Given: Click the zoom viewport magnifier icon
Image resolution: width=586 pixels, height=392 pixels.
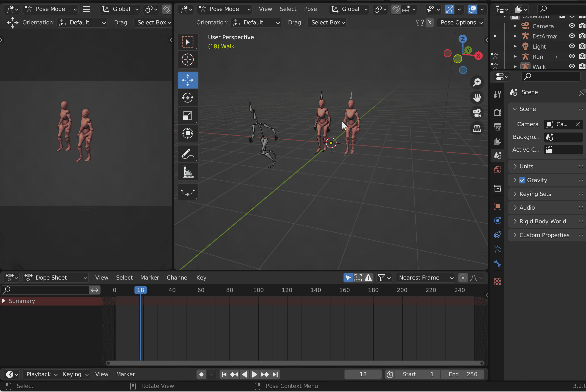Looking at the screenshot, I should [477, 82].
